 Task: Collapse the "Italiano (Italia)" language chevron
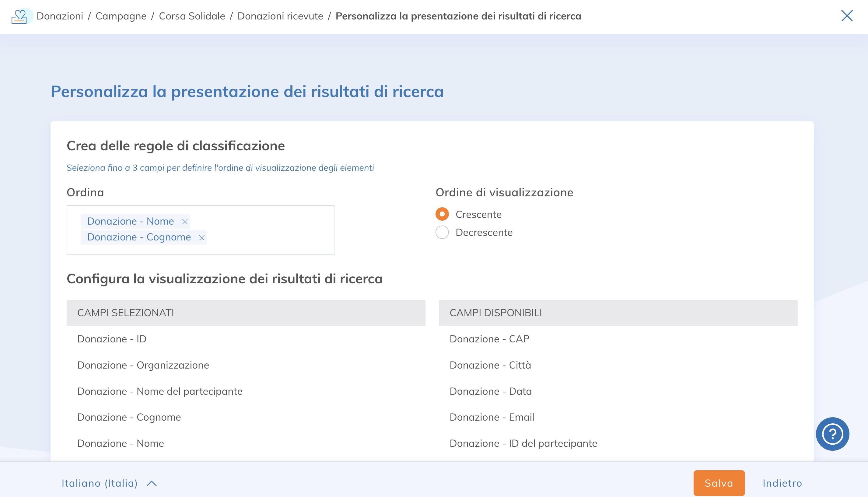point(152,483)
